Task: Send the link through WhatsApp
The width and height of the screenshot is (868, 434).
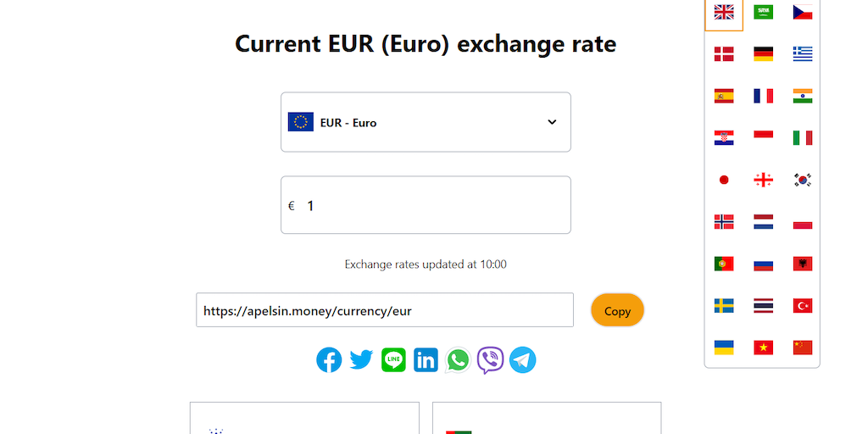Action: coord(458,360)
